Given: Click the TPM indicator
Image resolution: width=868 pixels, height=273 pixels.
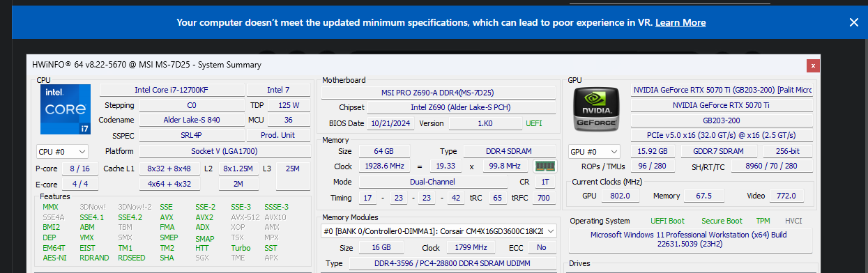Looking at the screenshot, I should point(763,220).
